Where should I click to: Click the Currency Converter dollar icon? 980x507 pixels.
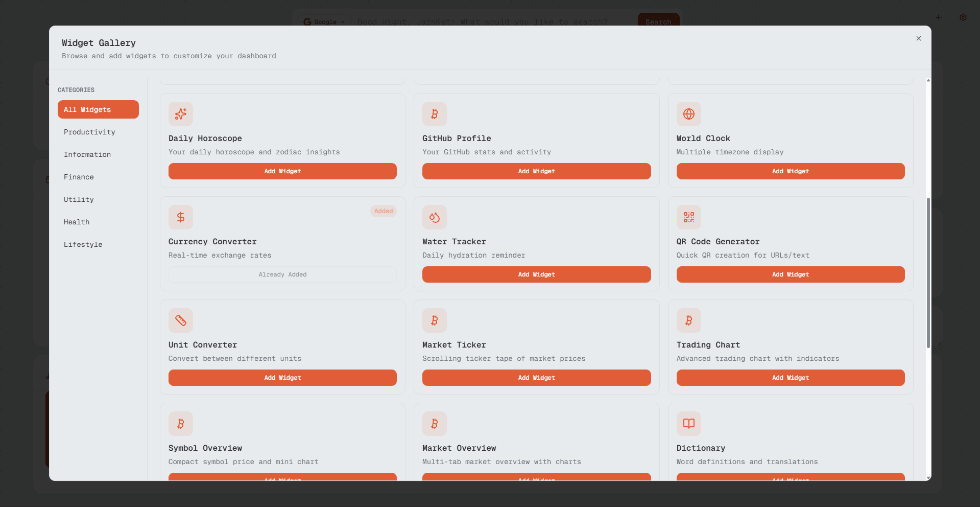[x=180, y=217]
